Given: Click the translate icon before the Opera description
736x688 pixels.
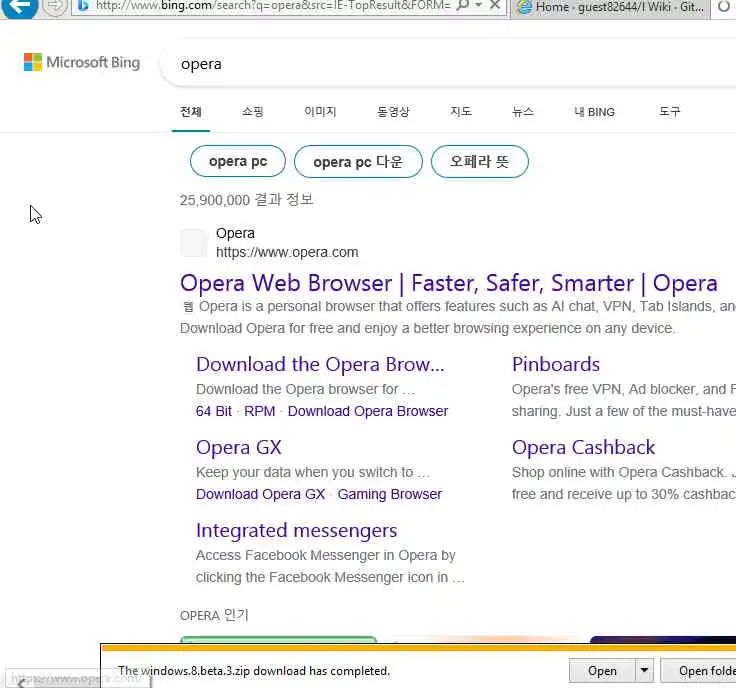Looking at the screenshot, I should (188, 307).
